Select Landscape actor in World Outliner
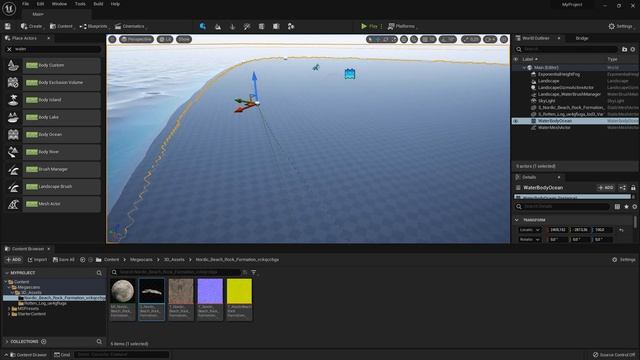The width and height of the screenshot is (640, 360). click(x=548, y=81)
